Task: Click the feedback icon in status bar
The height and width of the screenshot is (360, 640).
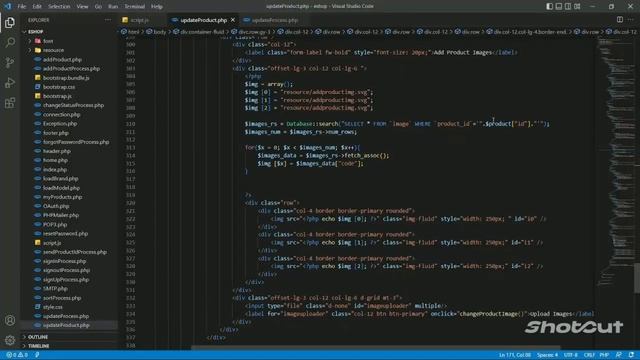Action: pos(619,355)
